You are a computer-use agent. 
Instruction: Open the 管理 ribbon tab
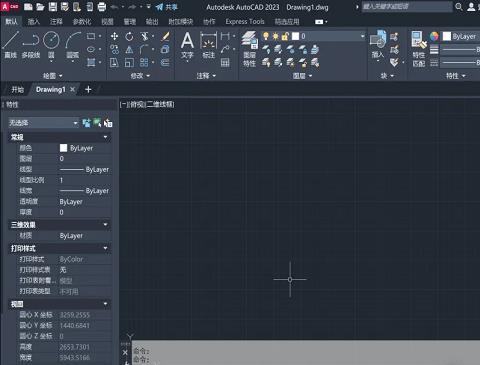tap(130, 22)
